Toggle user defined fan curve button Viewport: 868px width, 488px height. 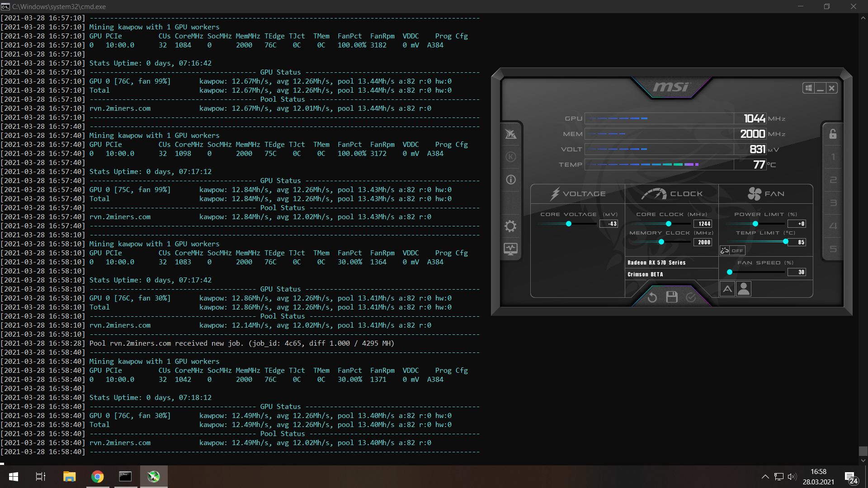[x=744, y=289]
